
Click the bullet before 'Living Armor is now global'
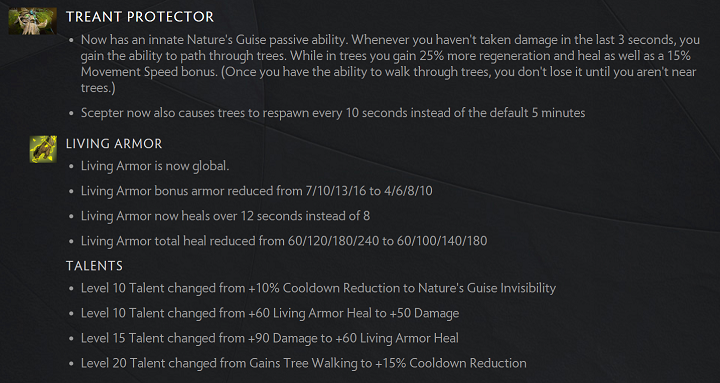pyautogui.click(x=71, y=167)
